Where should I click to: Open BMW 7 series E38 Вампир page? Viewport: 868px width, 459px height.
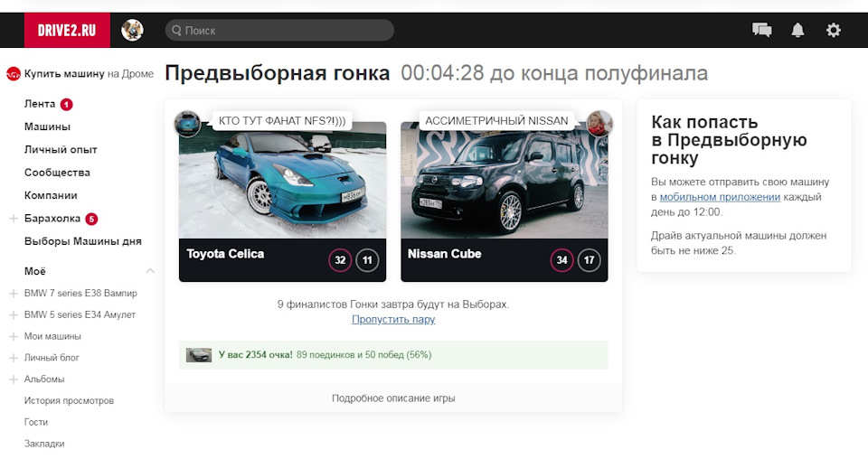pos(80,293)
